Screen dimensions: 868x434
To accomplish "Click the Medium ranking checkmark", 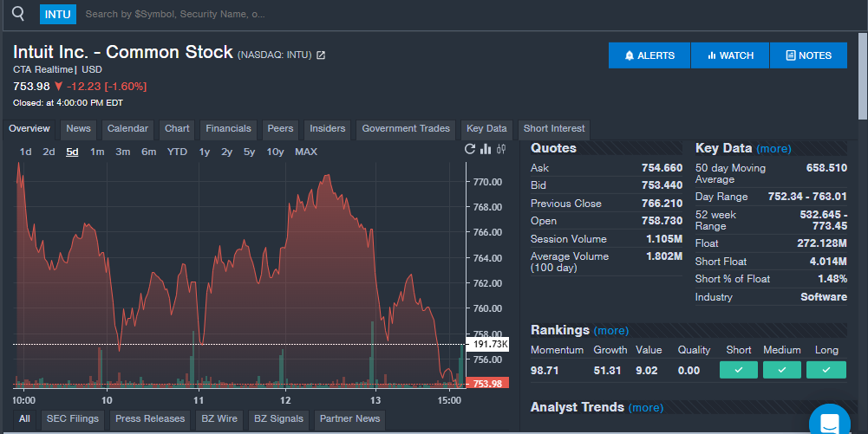I will (x=781, y=370).
